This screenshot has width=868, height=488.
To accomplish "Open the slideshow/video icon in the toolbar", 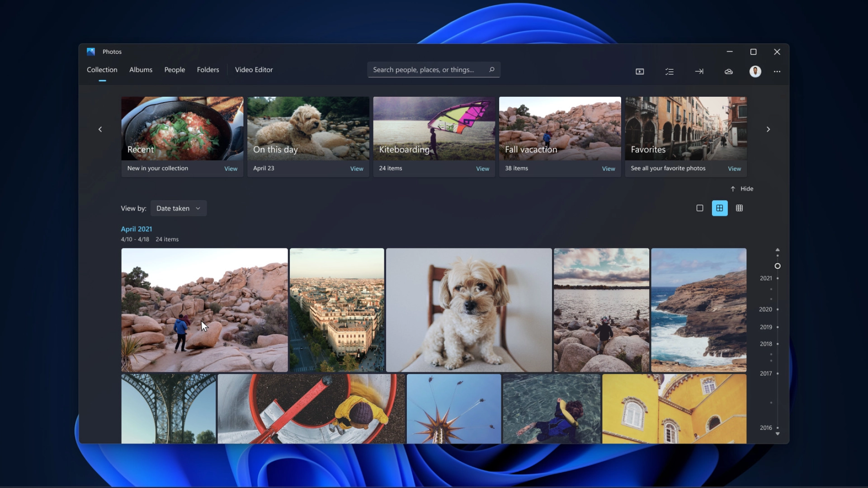I will [x=640, y=71].
